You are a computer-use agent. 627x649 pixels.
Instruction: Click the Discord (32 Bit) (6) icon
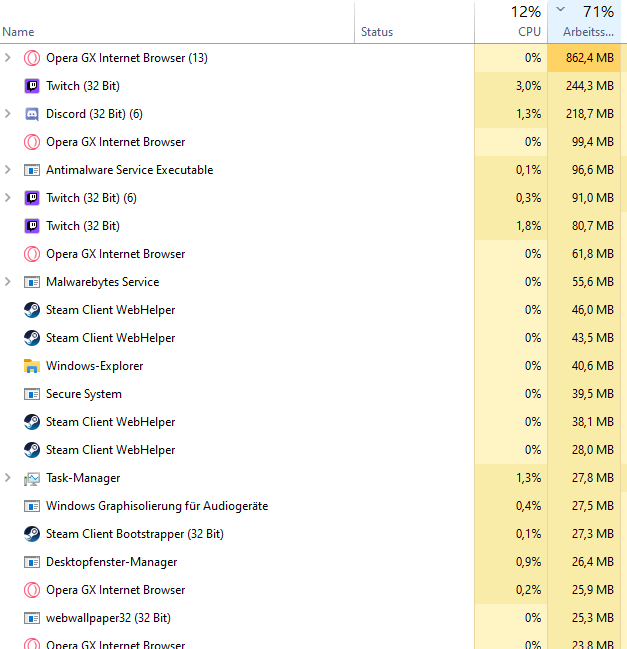32,114
